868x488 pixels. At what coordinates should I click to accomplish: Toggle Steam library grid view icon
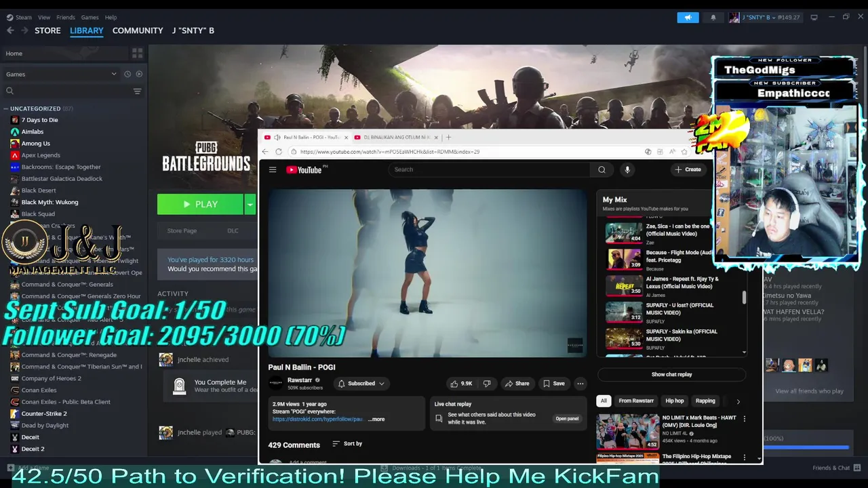pos(137,53)
